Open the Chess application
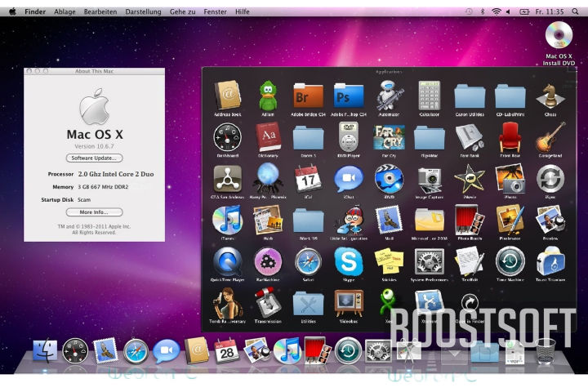Screen dimensions: 588x392 point(550,96)
